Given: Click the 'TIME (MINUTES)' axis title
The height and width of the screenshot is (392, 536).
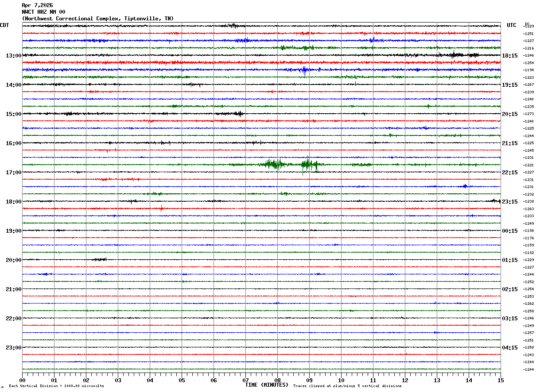Looking at the screenshot, I should click(x=267, y=385).
